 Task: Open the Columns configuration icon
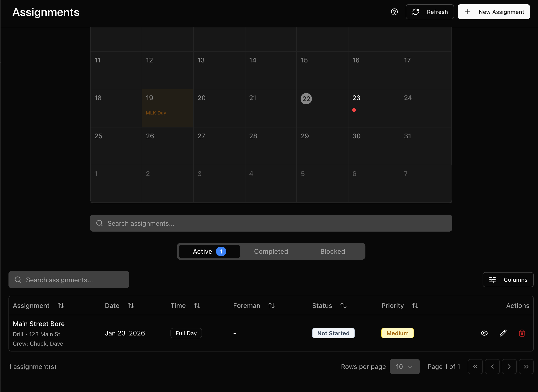point(493,280)
